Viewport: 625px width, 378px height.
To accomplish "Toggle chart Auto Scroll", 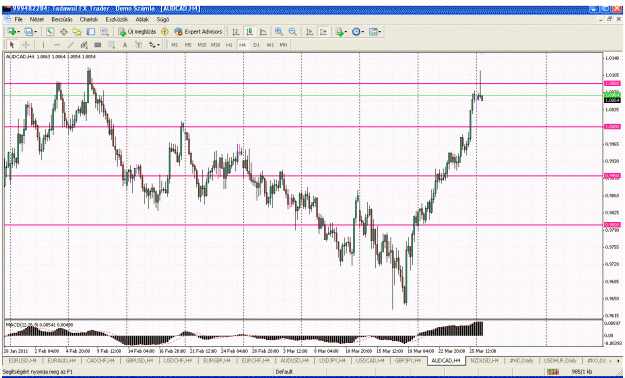I will click(309, 32).
